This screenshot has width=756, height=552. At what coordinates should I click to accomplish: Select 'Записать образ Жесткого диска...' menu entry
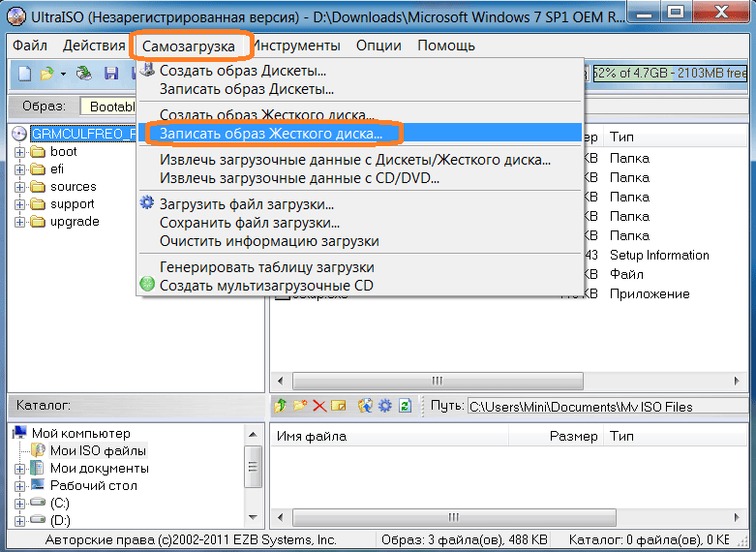click(x=271, y=134)
